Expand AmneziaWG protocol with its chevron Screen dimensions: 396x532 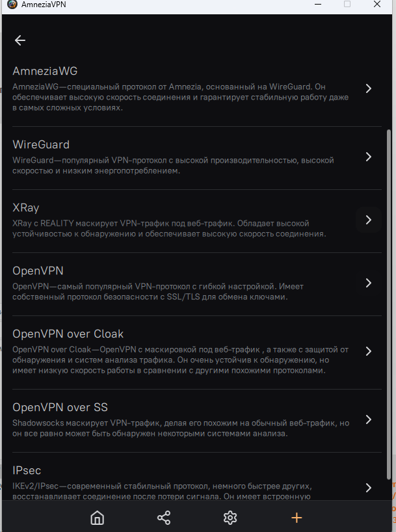click(x=369, y=88)
